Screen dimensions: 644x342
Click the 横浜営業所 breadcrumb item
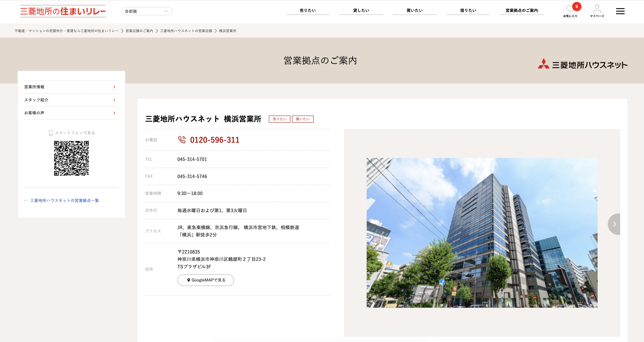[227, 31]
